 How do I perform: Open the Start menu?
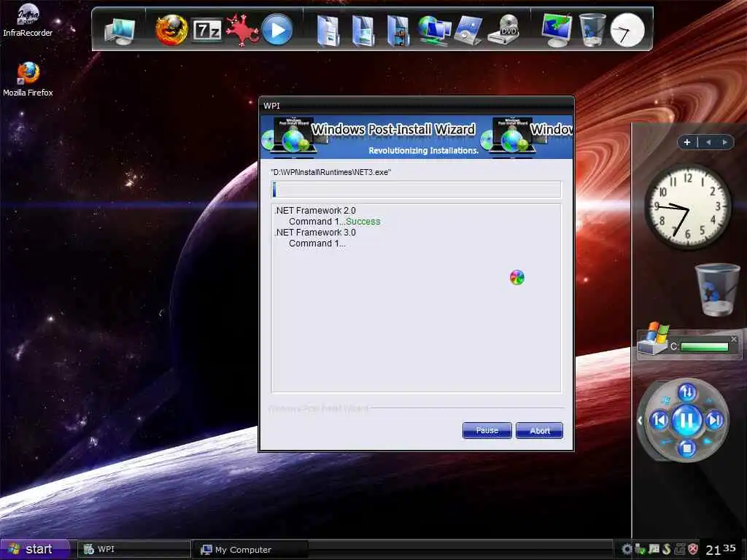coord(35,549)
